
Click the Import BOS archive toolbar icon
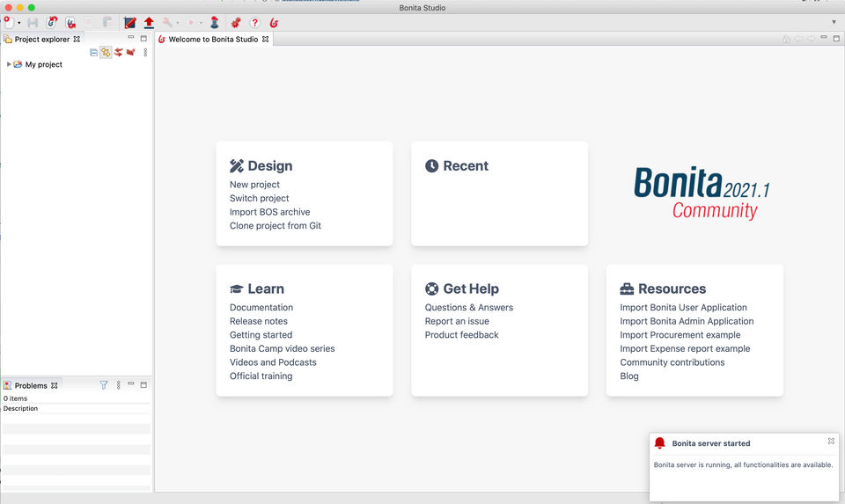tap(52, 22)
